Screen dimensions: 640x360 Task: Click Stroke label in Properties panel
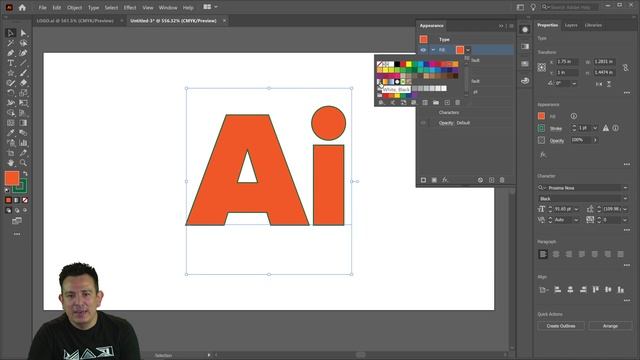pos(556,128)
